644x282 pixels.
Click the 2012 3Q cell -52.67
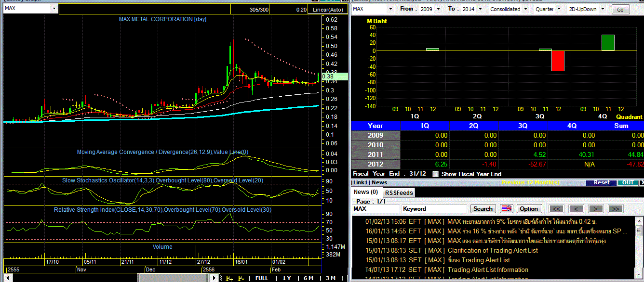(x=523, y=164)
